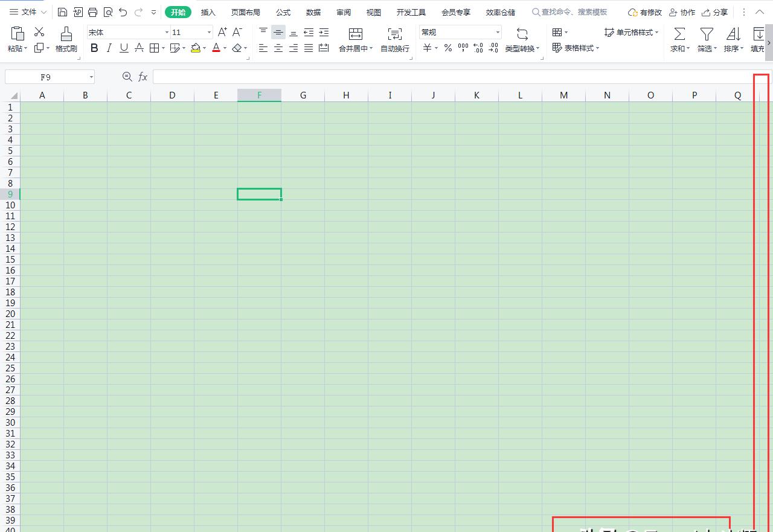773x532 pixels.
Task: Click the distribute alignment icon
Action: (x=324, y=48)
